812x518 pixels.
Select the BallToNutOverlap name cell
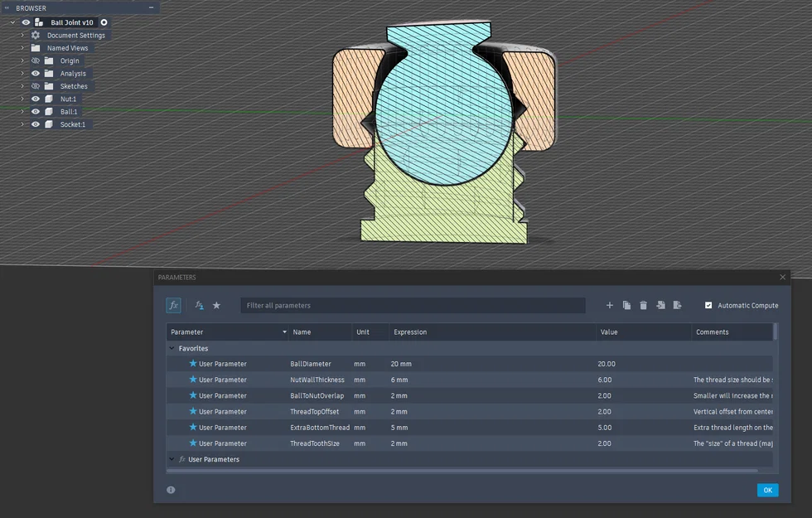coord(320,396)
